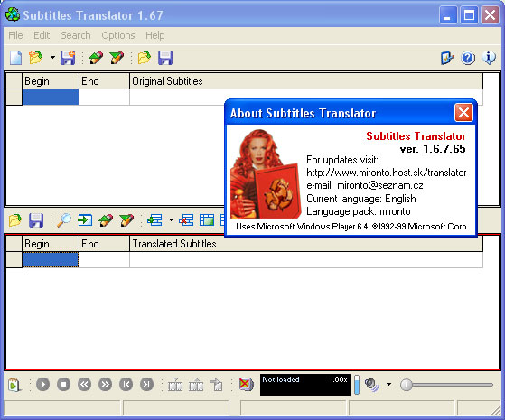This screenshot has height=420, width=505.
Task: Open Help with the blue question mark icon
Action: click(468, 58)
